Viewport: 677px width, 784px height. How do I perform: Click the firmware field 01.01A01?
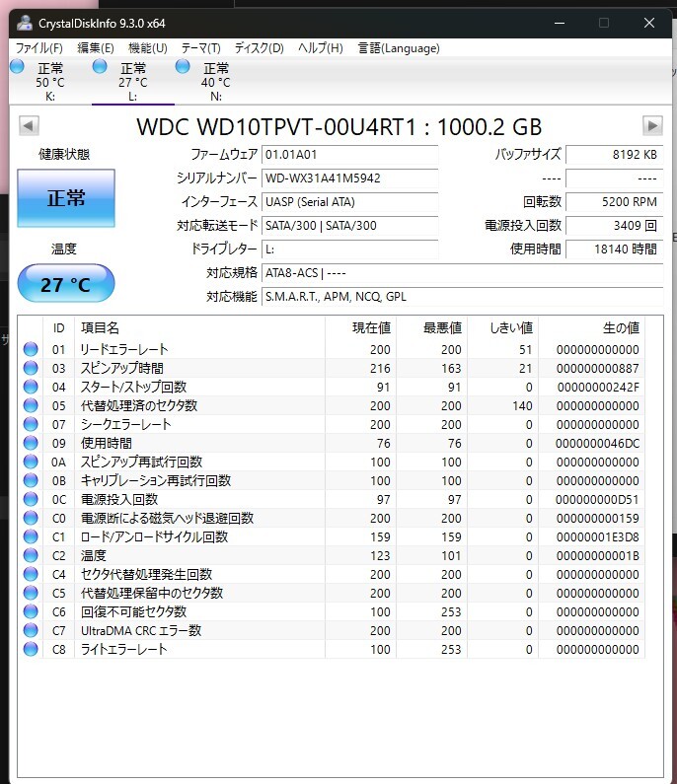point(349,155)
